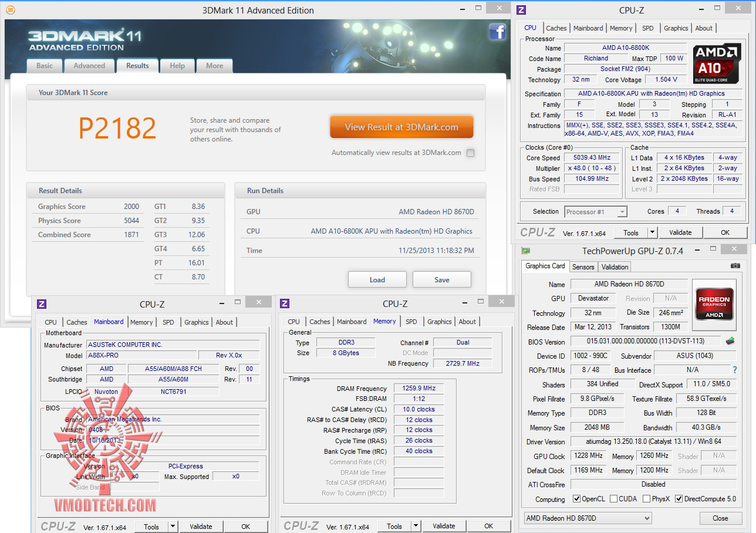
Task: Click OK in the top-right CPU-Z window
Action: (x=725, y=232)
